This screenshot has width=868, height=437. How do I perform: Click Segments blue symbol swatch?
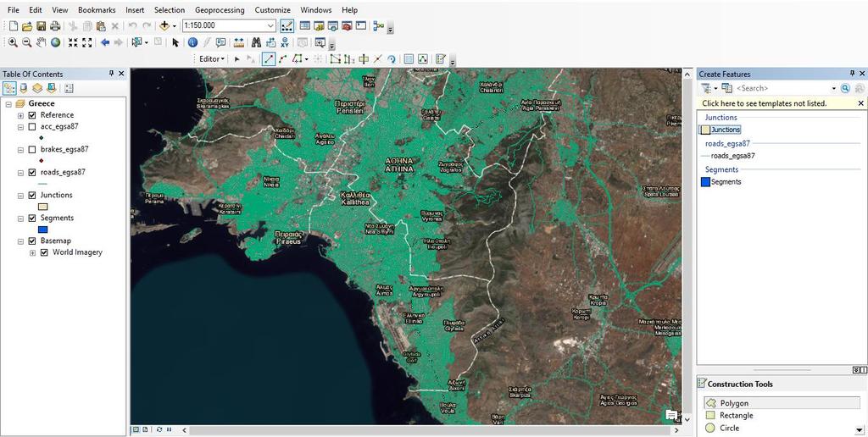[42, 230]
